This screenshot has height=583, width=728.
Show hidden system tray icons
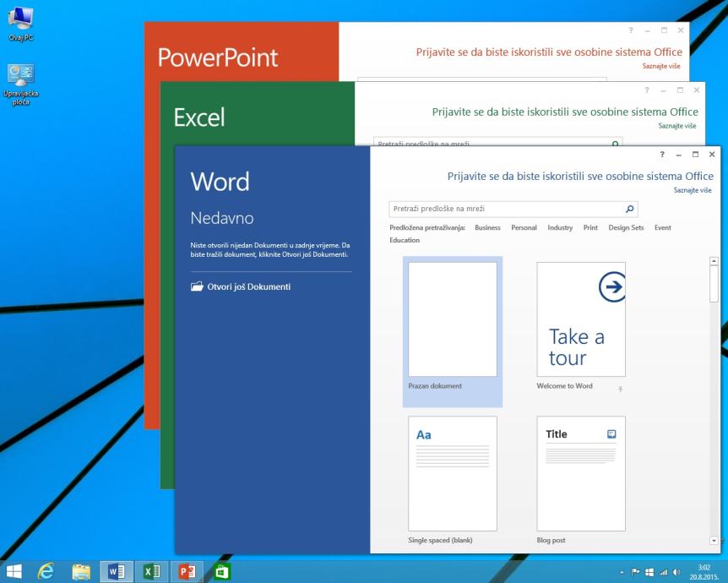pos(624,571)
